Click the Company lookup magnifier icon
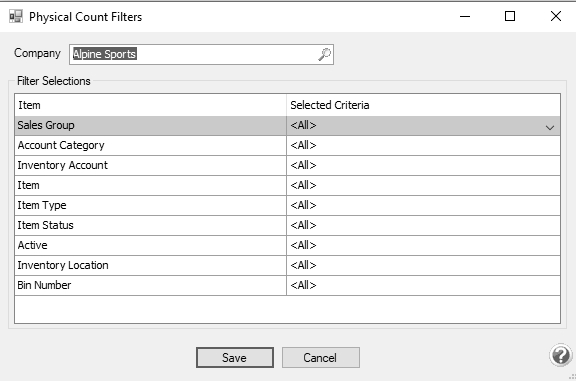576x381 pixels. [324, 54]
